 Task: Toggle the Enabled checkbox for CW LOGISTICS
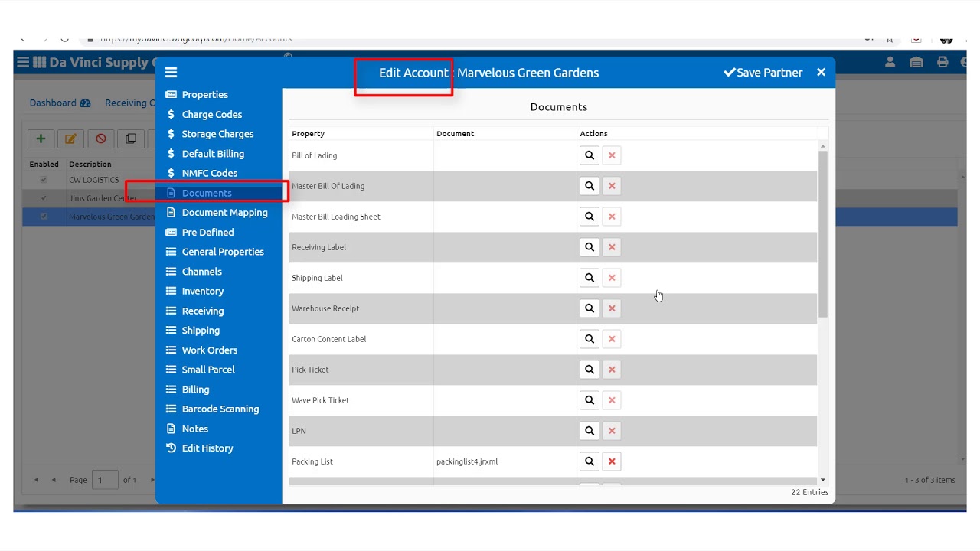44,180
